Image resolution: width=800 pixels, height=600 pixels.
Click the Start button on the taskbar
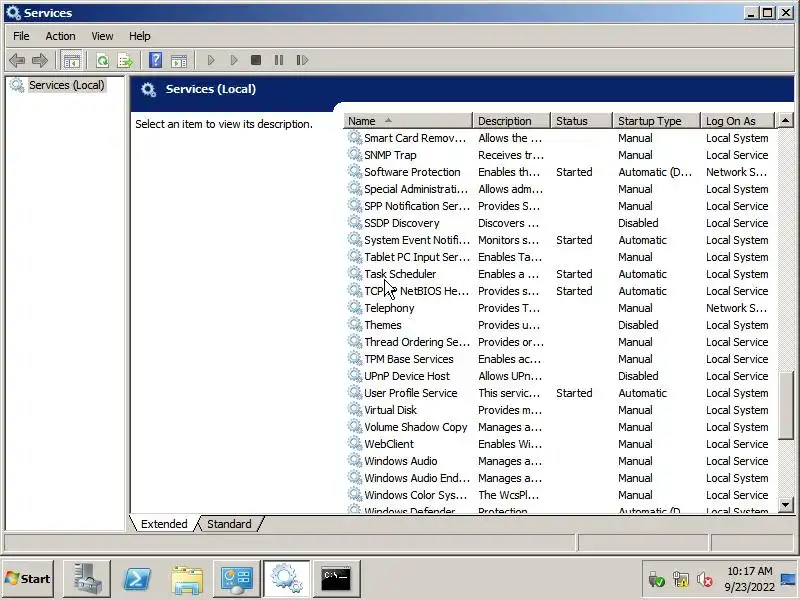[x=28, y=579]
